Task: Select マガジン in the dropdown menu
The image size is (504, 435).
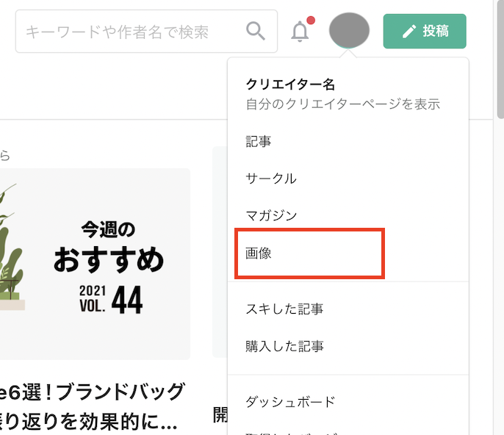Action: pos(271,215)
